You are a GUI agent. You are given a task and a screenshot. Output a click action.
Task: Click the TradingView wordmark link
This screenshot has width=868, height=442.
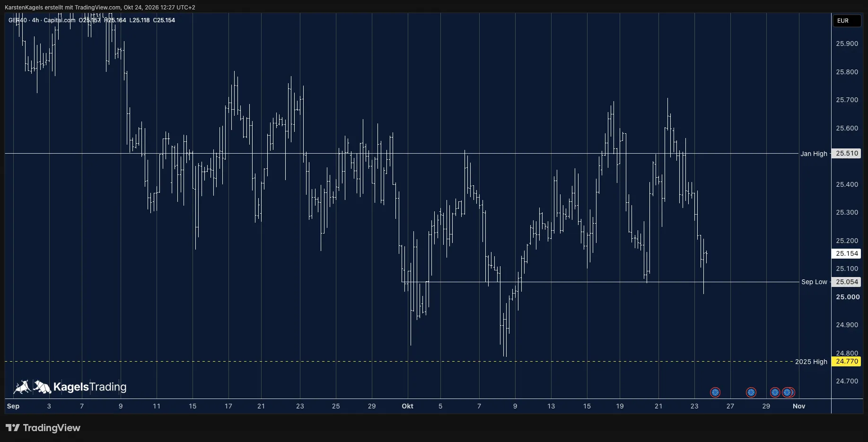pyautogui.click(x=52, y=428)
